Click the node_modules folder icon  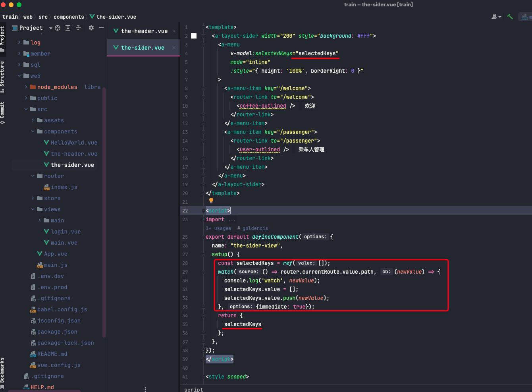tap(33, 87)
